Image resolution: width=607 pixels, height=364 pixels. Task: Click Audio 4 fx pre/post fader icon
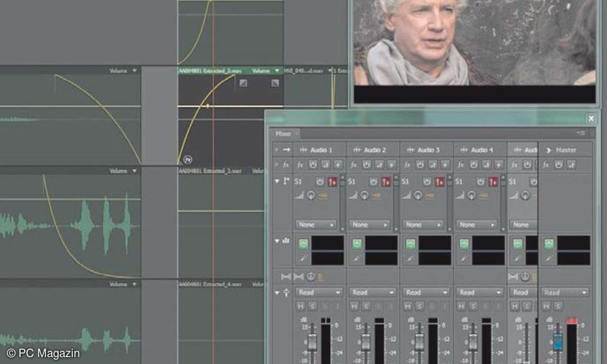[486, 164]
